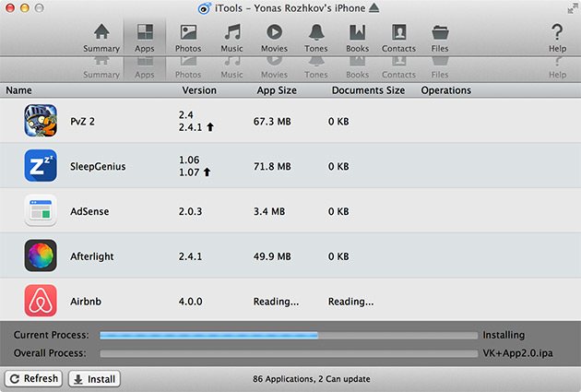The image size is (581, 392).
Task: Select the PvZ 2 app icon
Action: (41, 121)
